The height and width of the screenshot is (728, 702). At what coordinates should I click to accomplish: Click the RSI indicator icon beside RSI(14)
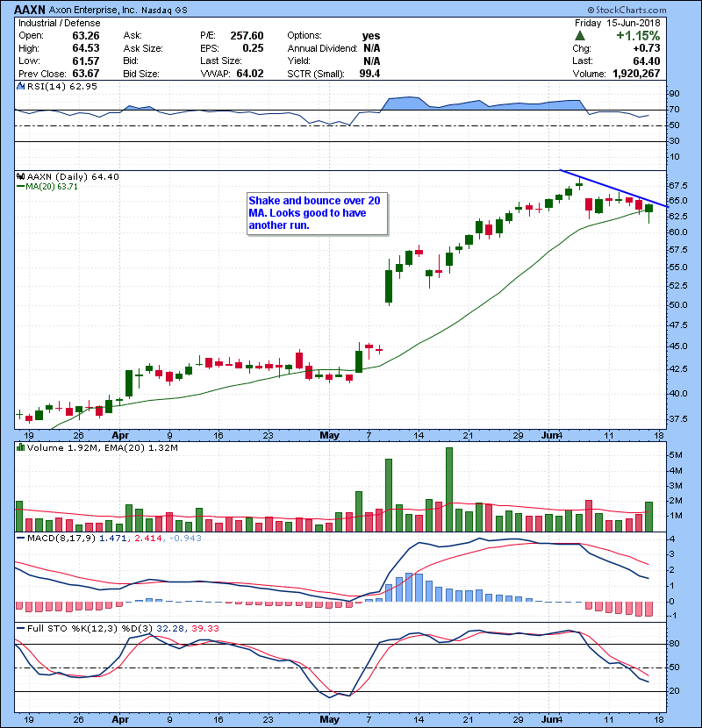coord(20,86)
